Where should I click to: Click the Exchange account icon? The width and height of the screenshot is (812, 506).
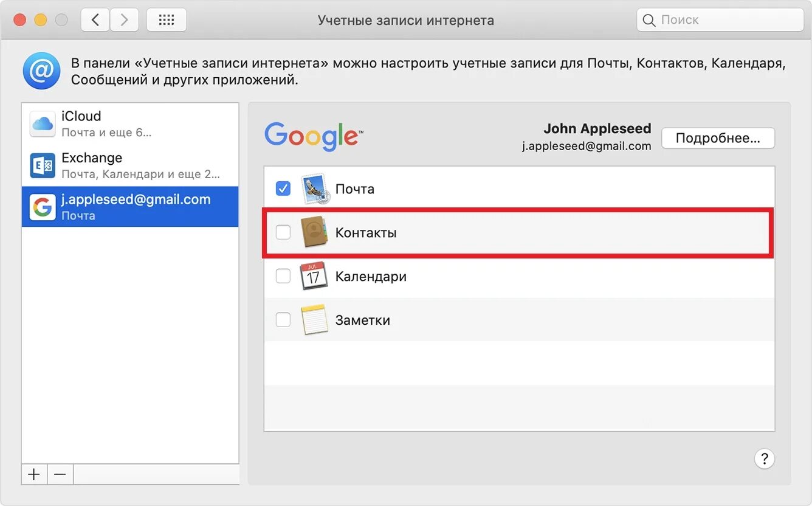(43, 165)
